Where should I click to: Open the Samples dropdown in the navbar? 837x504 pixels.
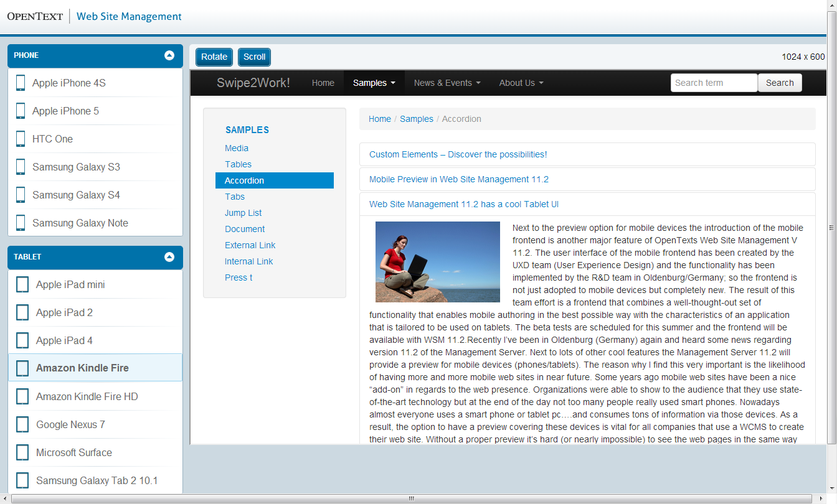click(x=374, y=83)
